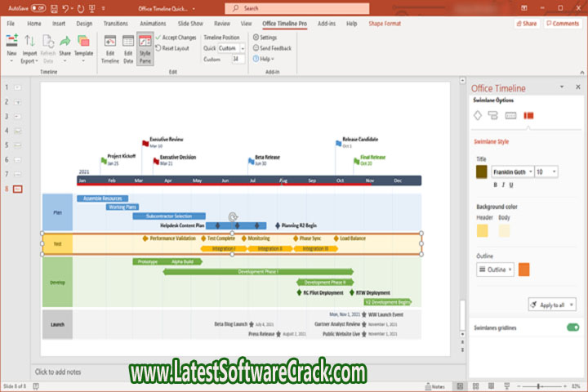
Task: Click Reset Layout in ribbon
Action: coord(172,48)
